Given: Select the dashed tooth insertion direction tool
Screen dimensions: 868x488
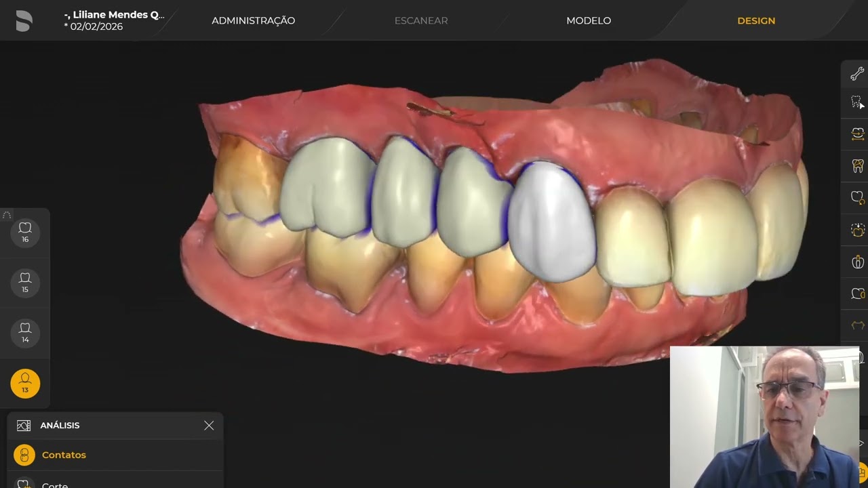Looking at the screenshot, I should point(857,230).
